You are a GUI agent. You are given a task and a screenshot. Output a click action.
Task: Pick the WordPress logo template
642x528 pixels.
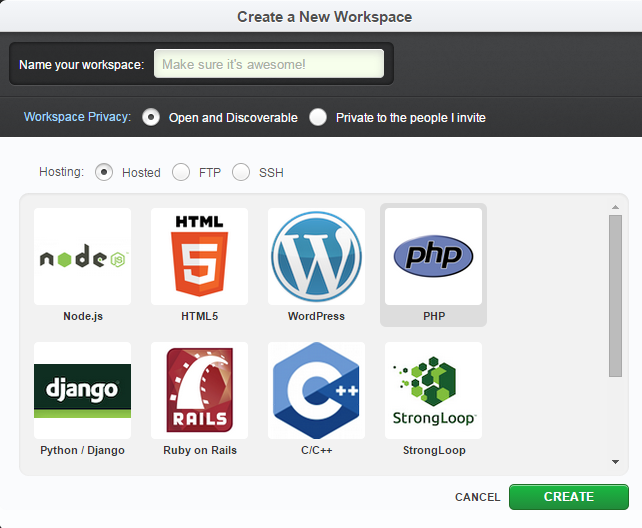point(316,256)
